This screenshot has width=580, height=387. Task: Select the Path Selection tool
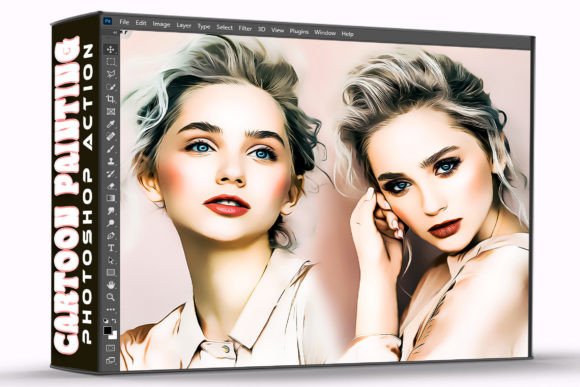(x=111, y=260)
